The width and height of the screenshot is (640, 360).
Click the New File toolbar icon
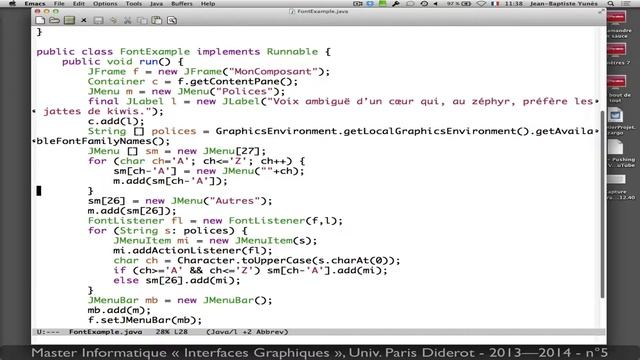coord(40,20)
